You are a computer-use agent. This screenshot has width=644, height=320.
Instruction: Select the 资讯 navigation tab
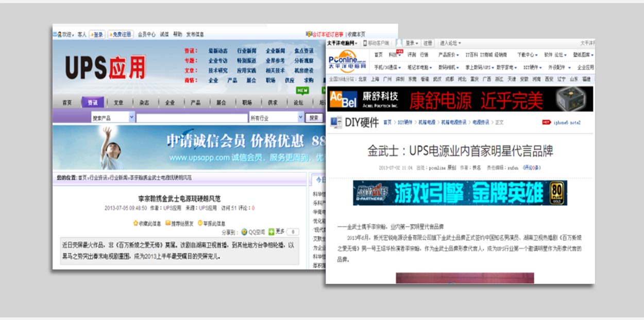[x=93, y=103]
